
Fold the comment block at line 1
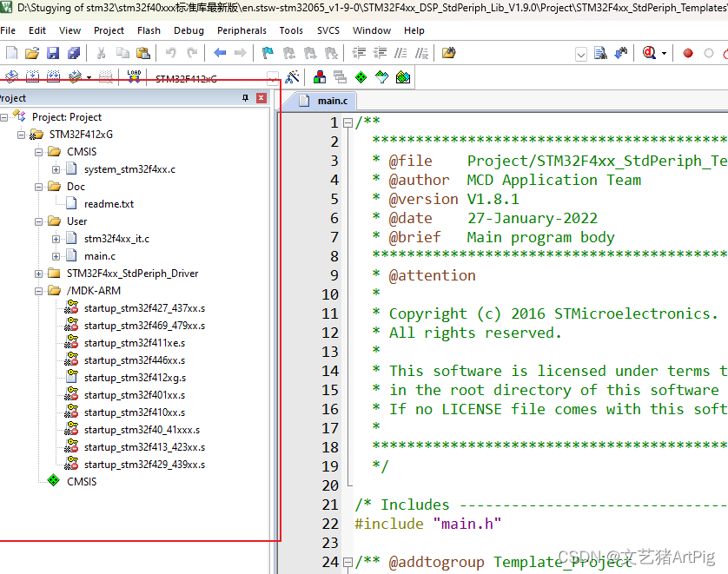pos(347,123)
